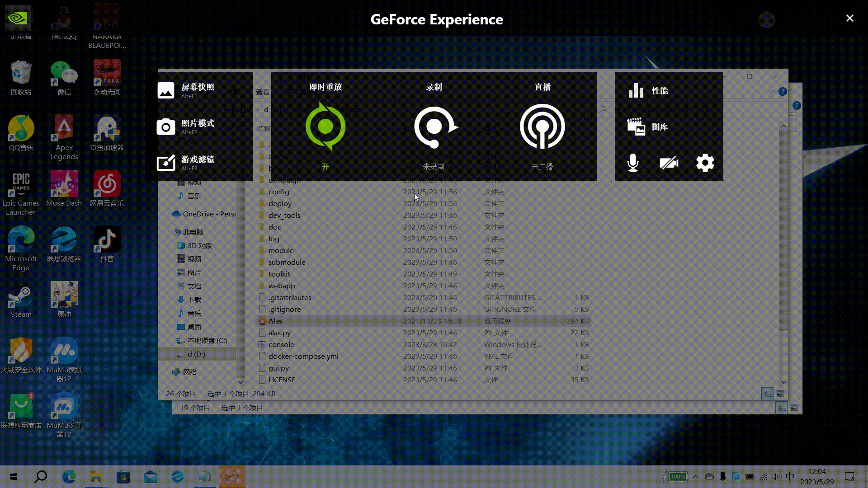Screen dimensions: 868x488
Task: Toggle the camera in GeForce overlay
Action: [x=669, y=163]
